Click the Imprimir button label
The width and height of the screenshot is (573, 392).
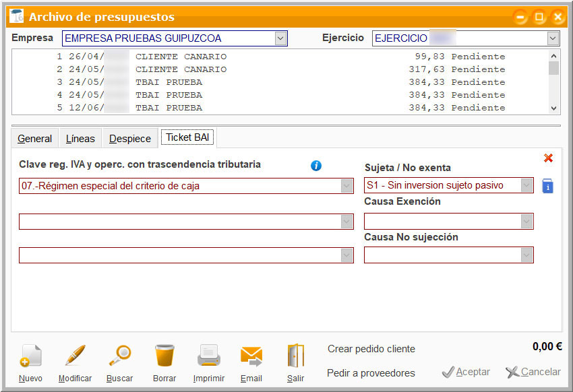pyautogui.click(x=209, y=379)
